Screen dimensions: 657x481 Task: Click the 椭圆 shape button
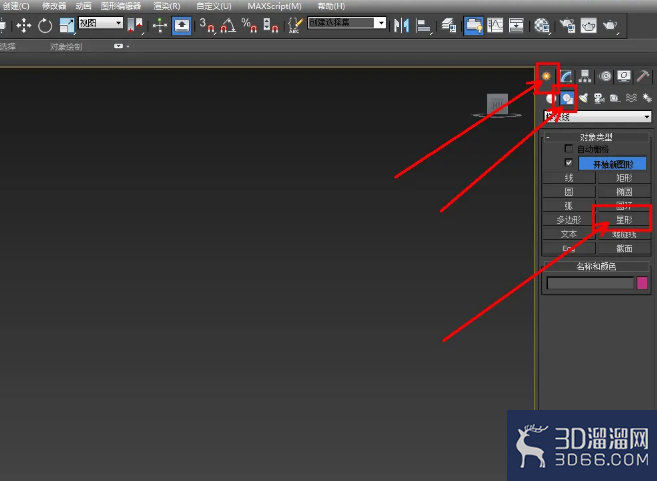point(624,192)
